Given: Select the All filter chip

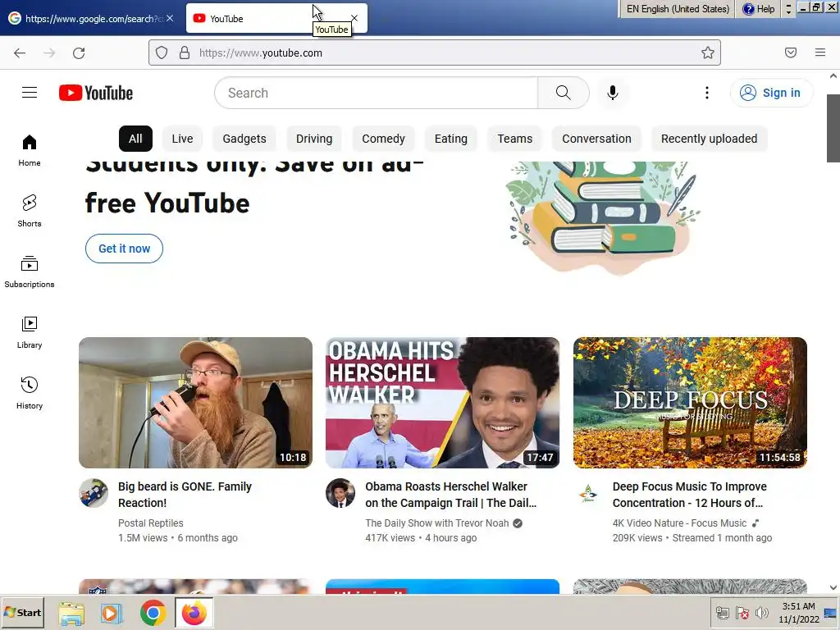Looking at the screenshot, I should coord(135,139).
